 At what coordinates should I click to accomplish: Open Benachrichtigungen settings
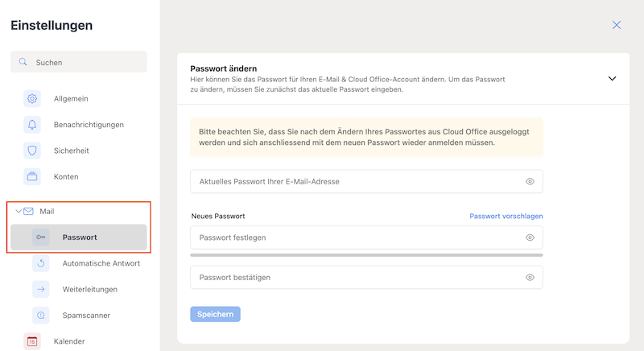click(89, 125)
